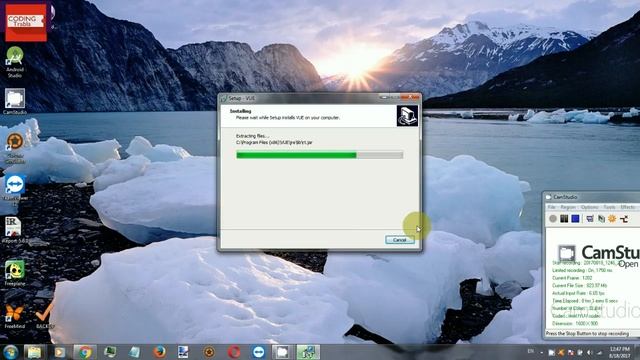Open the Freeplane desktop shortcut
This screenshot has width=640, height=360.
point(15,273)
